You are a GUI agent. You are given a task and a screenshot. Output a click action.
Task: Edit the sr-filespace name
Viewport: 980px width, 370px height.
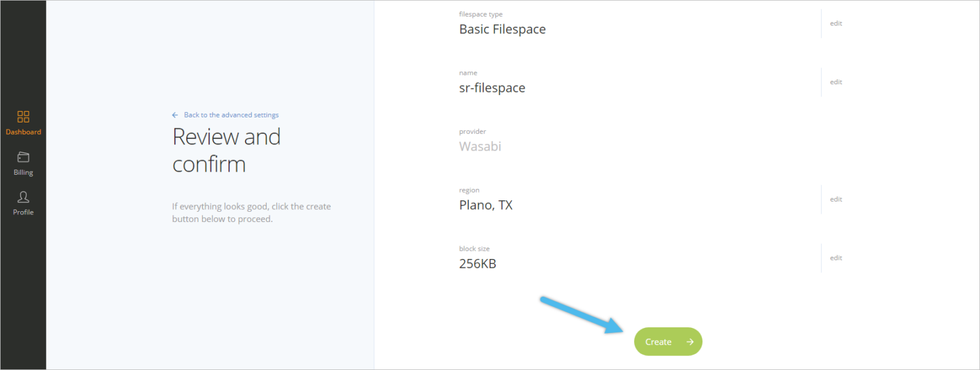click(836, 82)
